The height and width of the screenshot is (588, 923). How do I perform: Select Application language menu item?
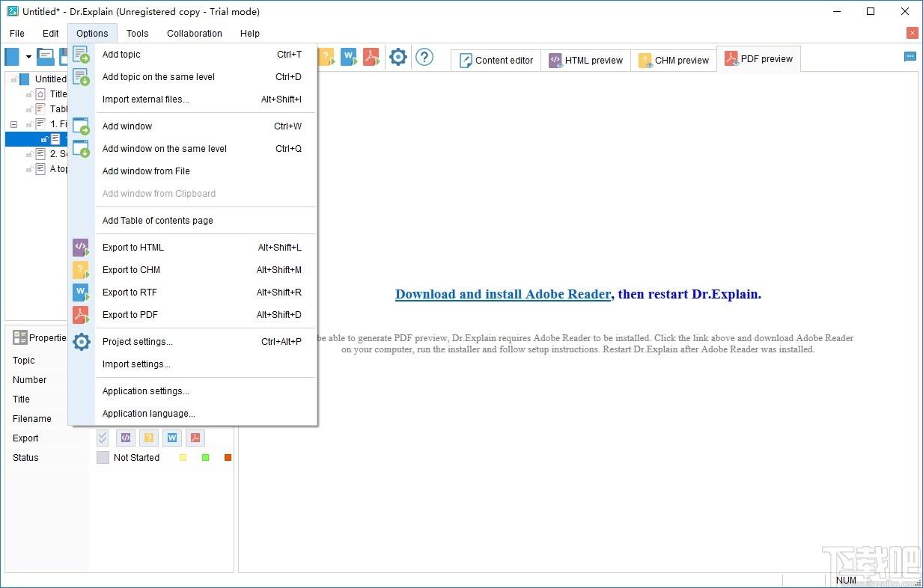tap(149, 414)
